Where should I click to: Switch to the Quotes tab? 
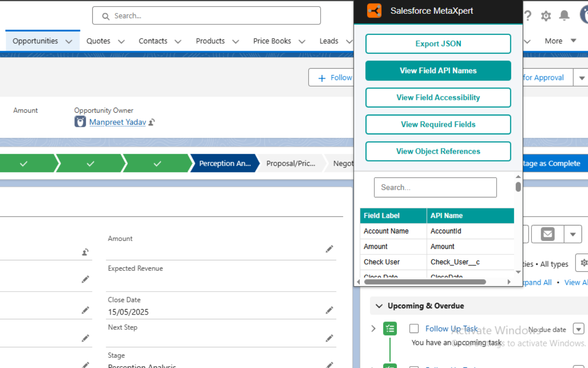click(98, 41)
